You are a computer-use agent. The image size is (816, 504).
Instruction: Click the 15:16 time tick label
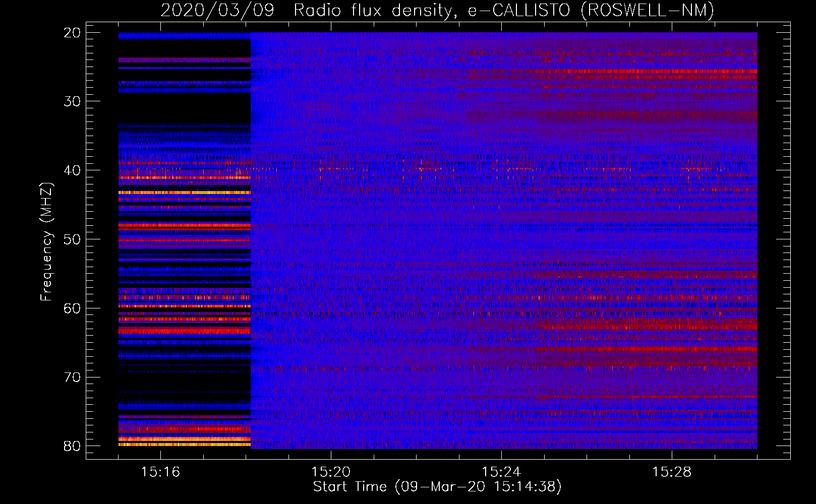(160, 472)
